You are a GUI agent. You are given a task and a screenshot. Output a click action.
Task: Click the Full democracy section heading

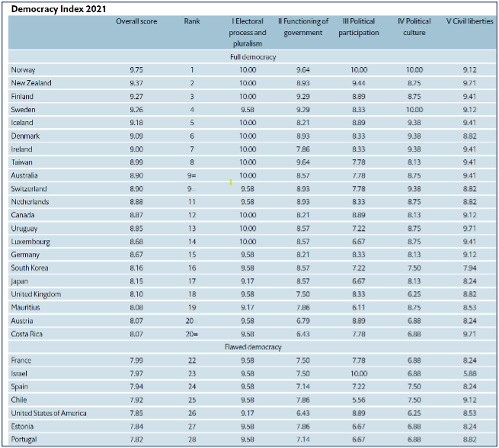tap(252, 57)
